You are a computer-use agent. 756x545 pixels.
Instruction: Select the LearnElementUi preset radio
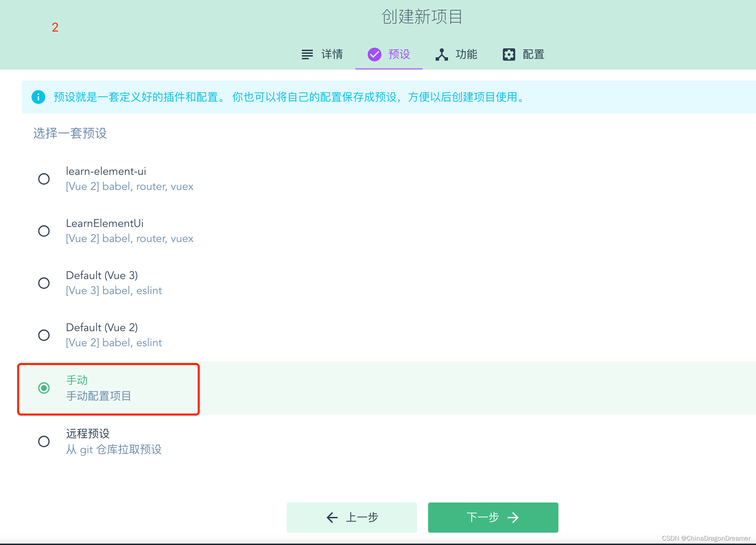click(x=44, y=231)
